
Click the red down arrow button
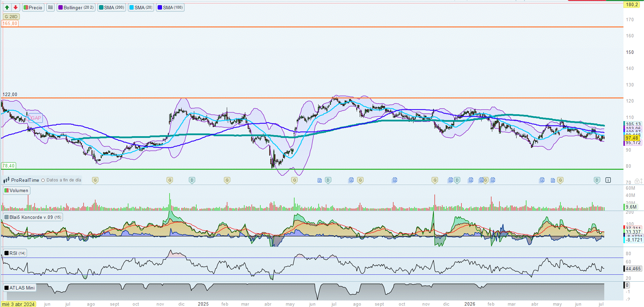click(x=15, y=7)
